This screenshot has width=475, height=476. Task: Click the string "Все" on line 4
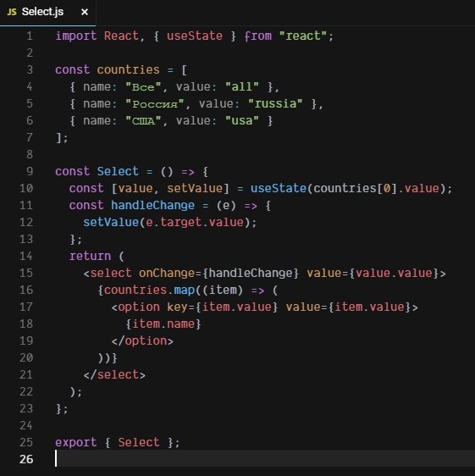tap(143, 87)
